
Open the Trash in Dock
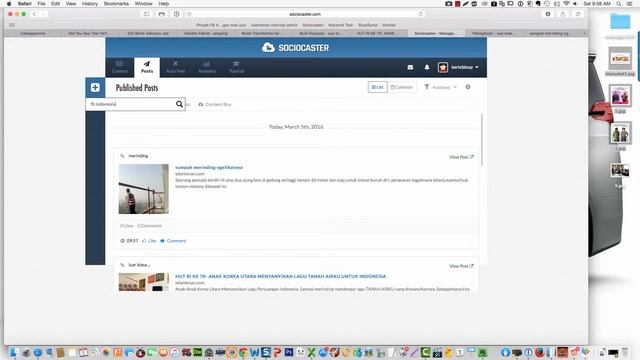point(625,352)
